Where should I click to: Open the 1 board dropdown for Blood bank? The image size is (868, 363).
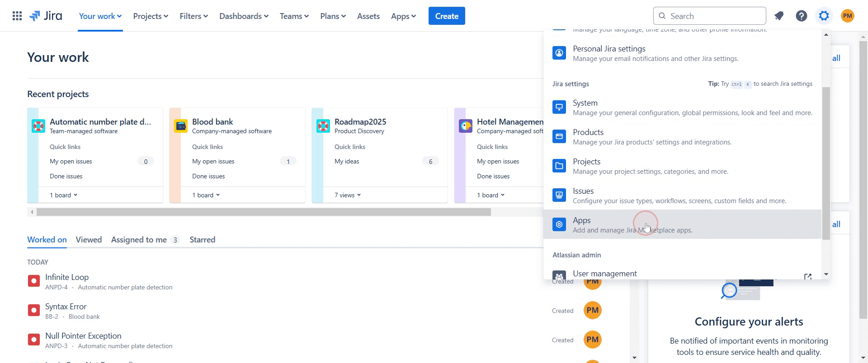pos(206,195)
